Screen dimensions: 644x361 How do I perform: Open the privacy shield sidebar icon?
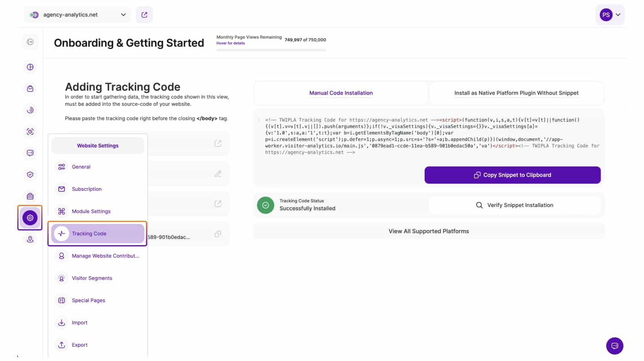pyautogui.click(x=30, y=175)
